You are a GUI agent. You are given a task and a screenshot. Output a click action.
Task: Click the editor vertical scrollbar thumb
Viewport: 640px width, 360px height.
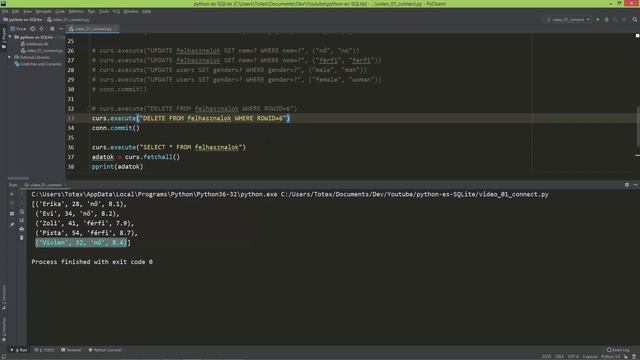tap(638, 127)
